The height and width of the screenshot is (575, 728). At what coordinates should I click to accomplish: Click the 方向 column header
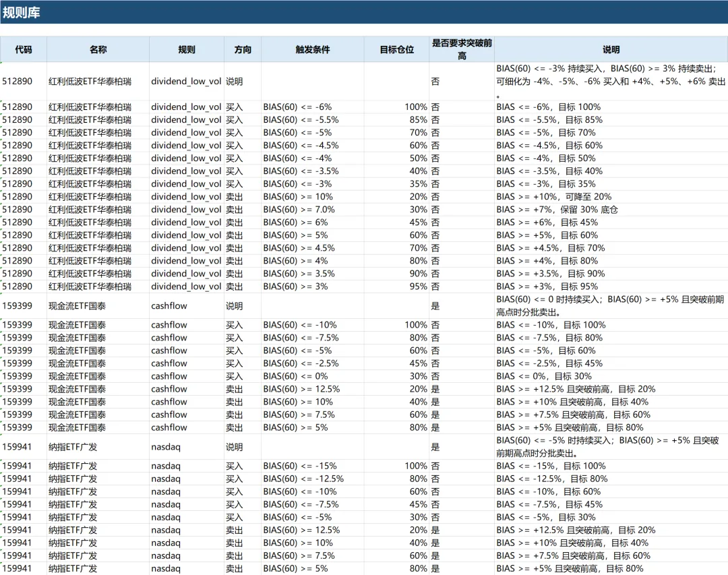[243, 49]
